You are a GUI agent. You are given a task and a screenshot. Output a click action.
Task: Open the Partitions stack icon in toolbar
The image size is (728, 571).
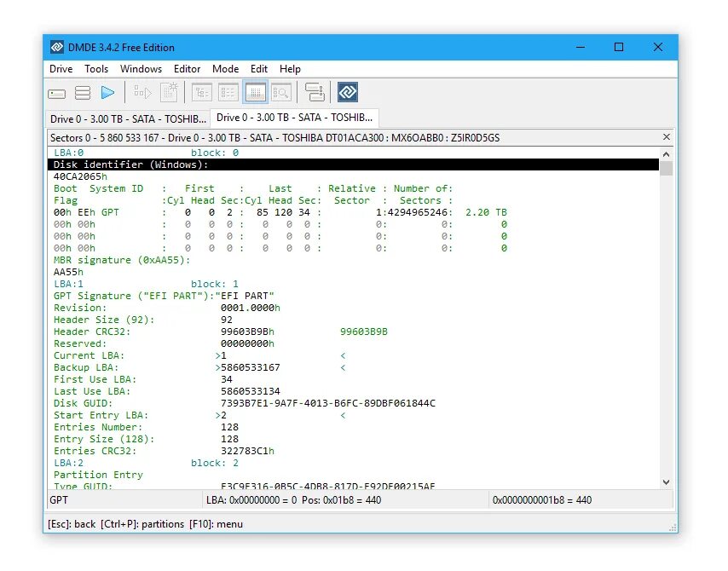[83, 93]
